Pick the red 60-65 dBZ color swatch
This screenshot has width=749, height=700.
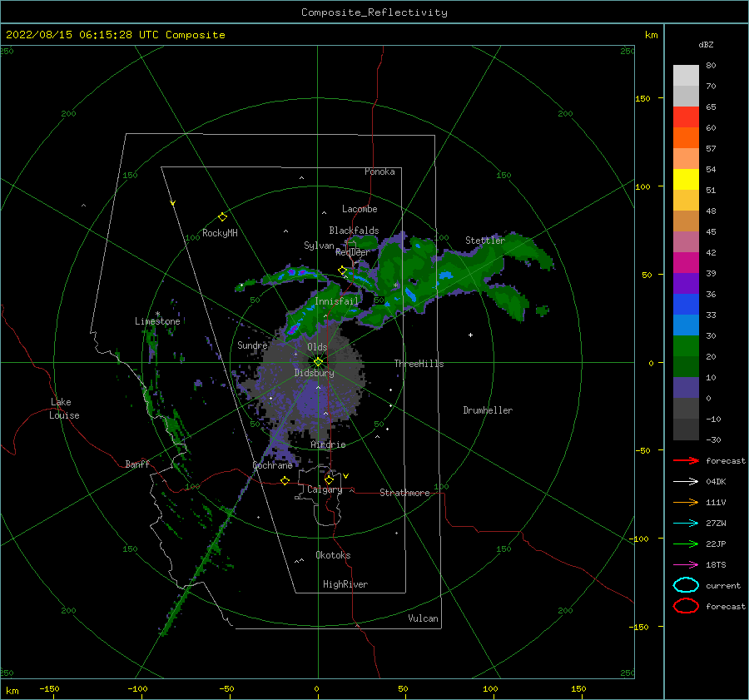click(686, 117)
